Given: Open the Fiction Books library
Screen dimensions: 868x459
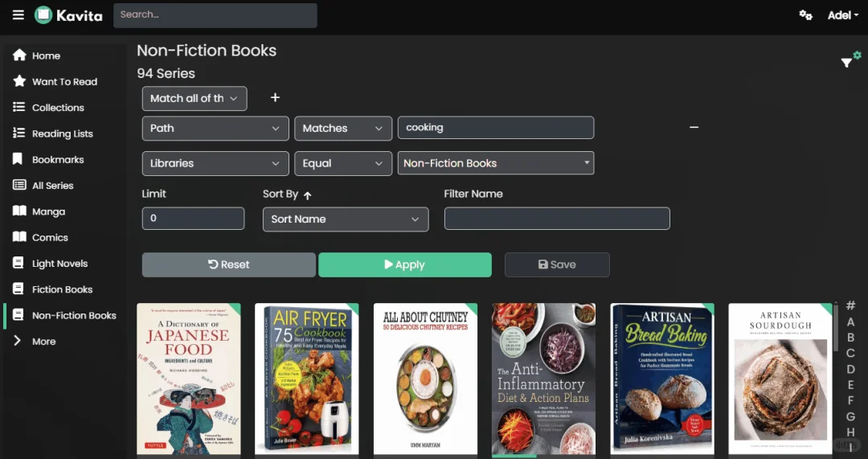Looking at the screenshot, I should tap(63, 289).
